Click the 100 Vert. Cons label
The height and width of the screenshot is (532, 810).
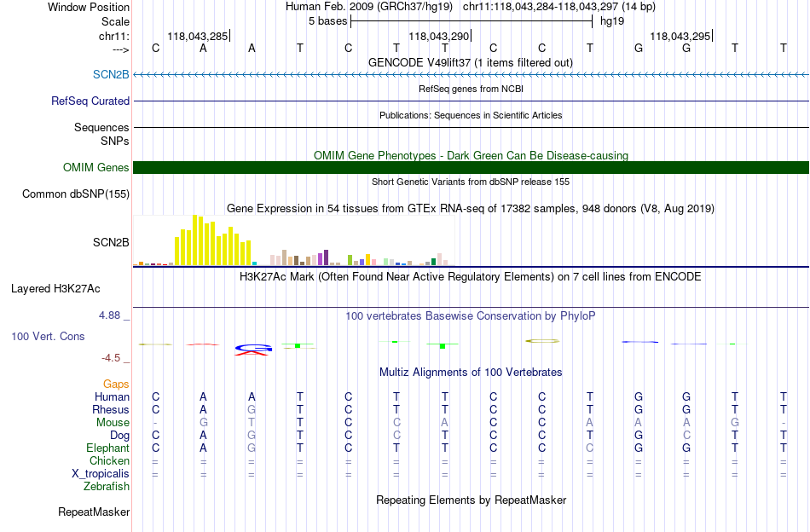(48, 336)
